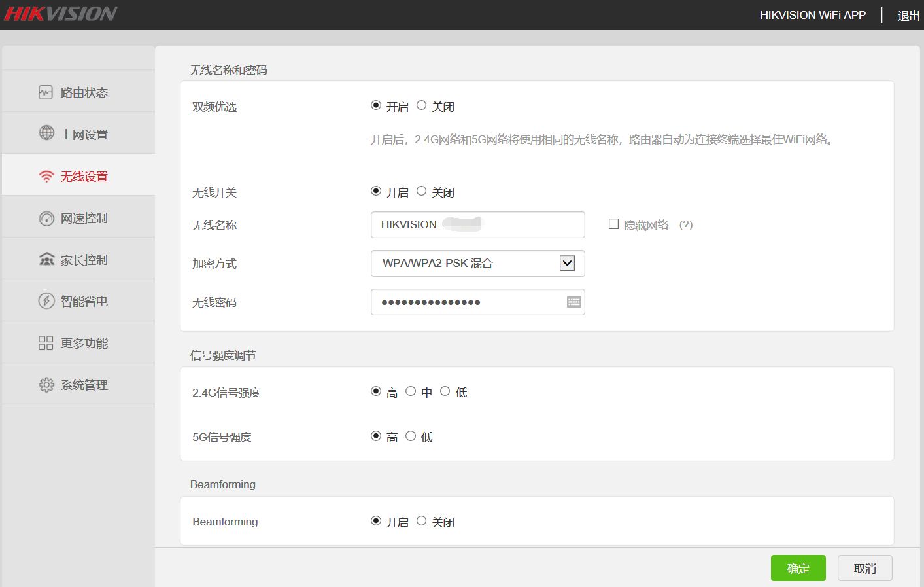The width and height of the screenshot is (924, 587).
Task: Set 5G信号强度 to 高
Action: (376, 436)
